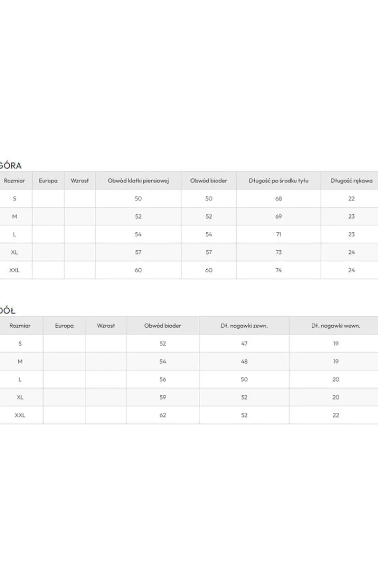Select the Długość po środku tyłu header

279,181
